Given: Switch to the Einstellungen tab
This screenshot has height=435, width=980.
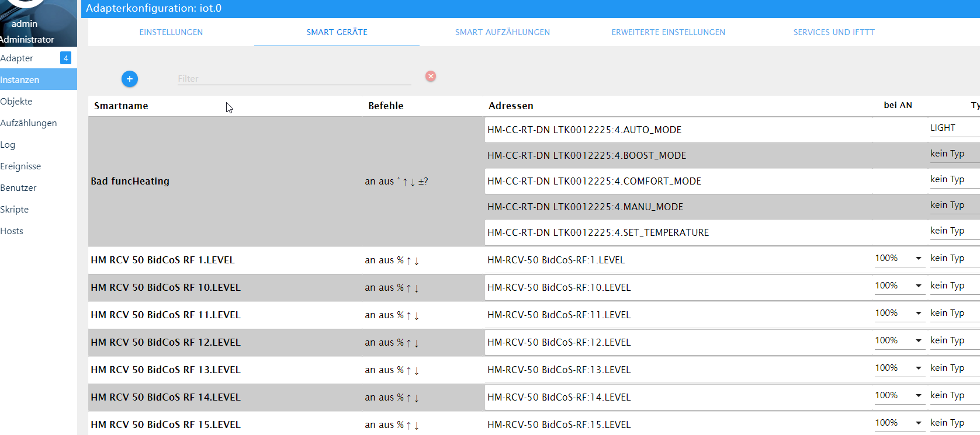Looking at the screenshot, I should [171, 32].
